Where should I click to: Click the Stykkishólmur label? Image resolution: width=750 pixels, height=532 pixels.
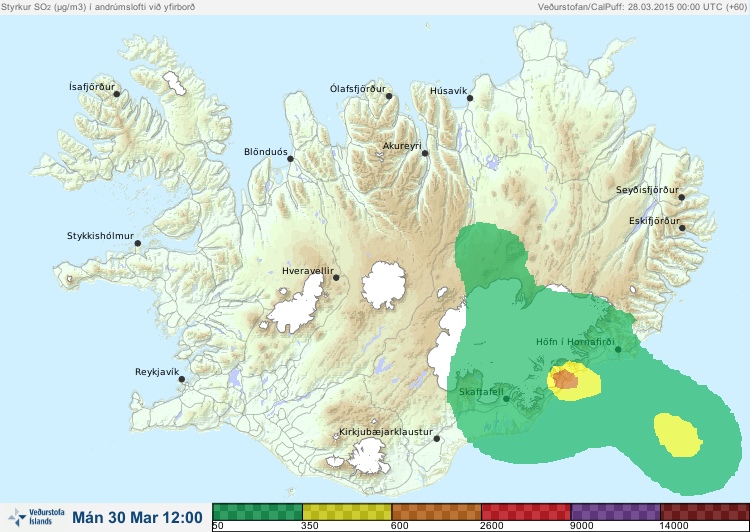point(100,236)
